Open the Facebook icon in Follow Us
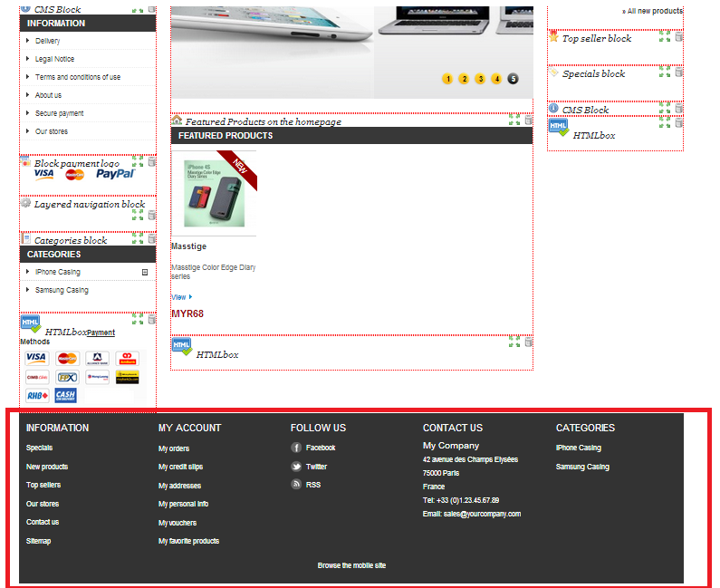Screen dimensions: 720x588 [x=296, y=448]
